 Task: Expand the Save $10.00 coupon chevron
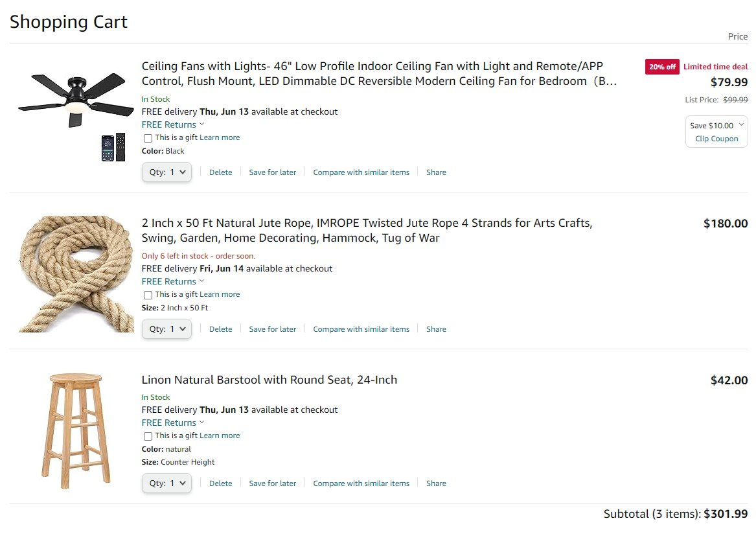(741, 125)
